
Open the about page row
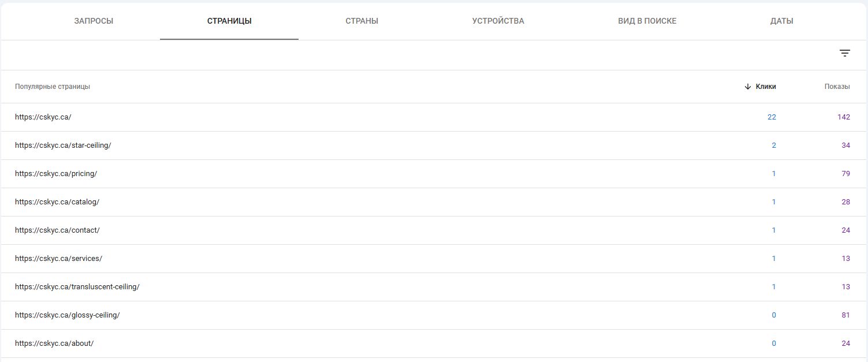click(434, 344)
